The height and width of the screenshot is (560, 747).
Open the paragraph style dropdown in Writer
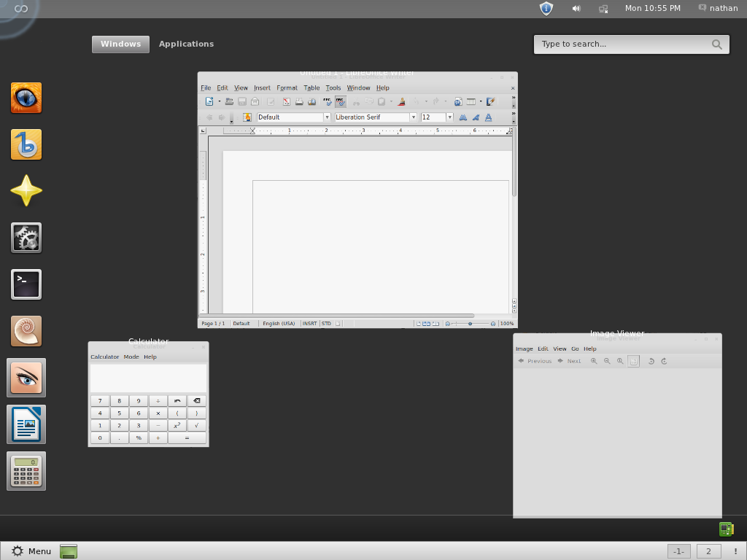coord(326,117)
